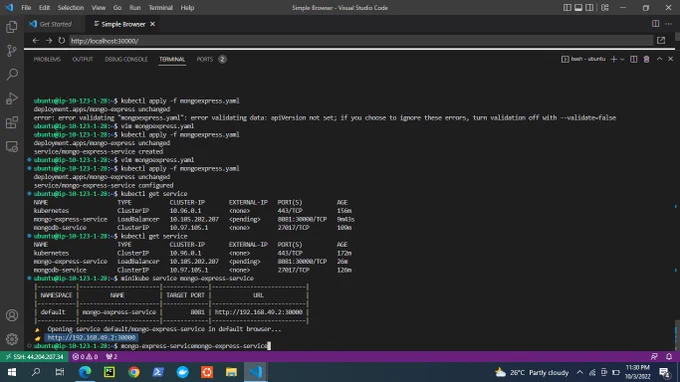Open the Explorer view in activity bar
This screenshot has height=382, width=680.
click(12, 27)
